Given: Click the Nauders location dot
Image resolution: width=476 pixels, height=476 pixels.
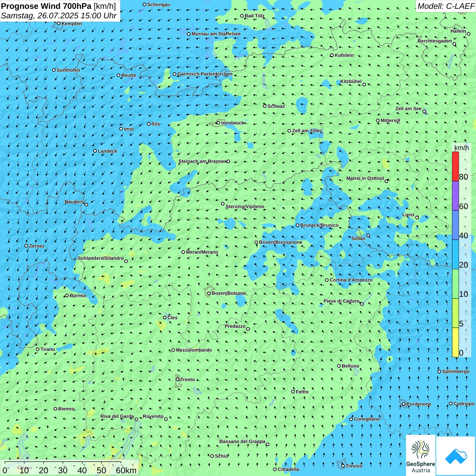Looking at the screenshot, I should tap(86, 204).
